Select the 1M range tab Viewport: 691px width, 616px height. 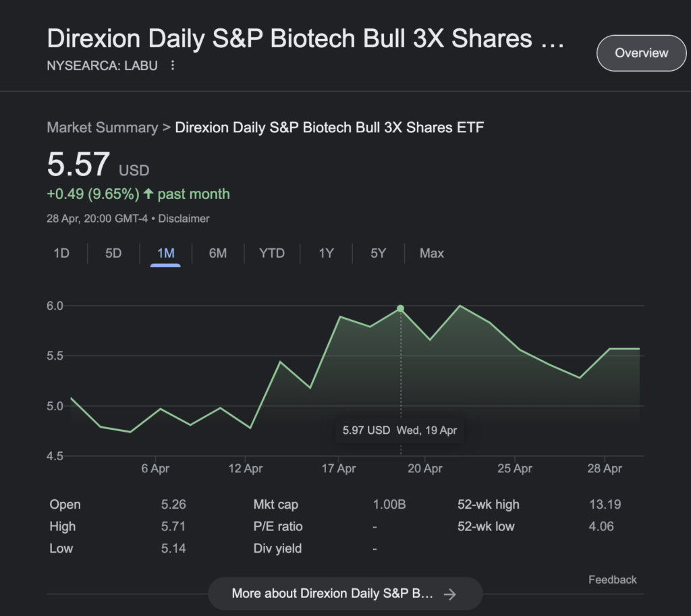point(166,254)
